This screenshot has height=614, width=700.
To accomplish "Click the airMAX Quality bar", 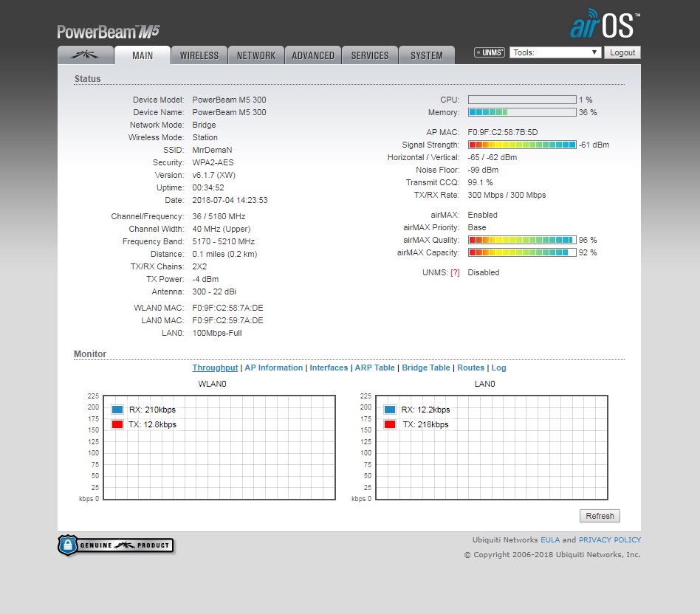I will coord(522,240).
